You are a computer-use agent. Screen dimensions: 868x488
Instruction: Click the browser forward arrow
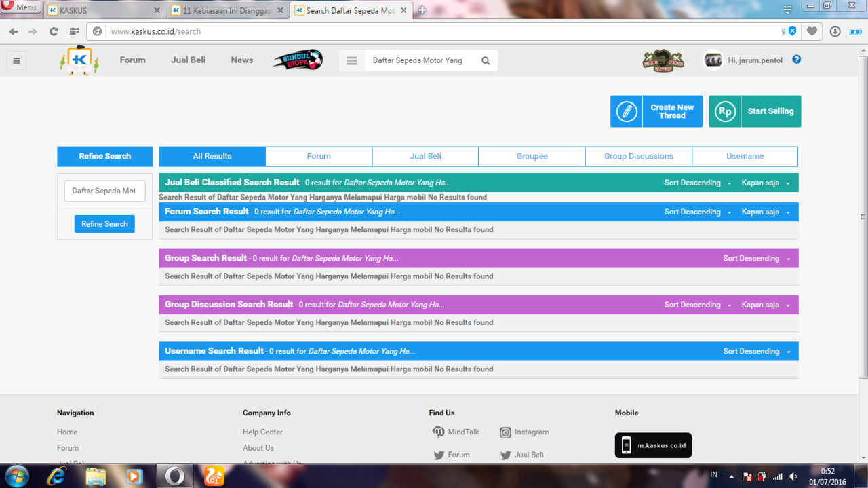pyautogui.click(x=33, y=31)
